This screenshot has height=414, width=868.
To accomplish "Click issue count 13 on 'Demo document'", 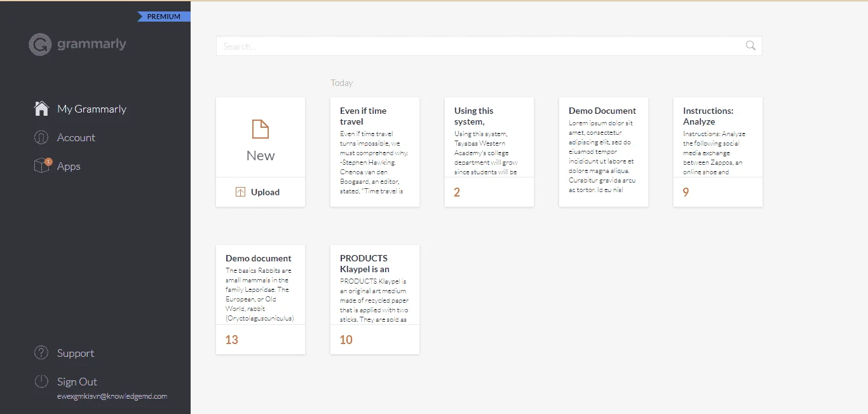I will tap(232, 340).
